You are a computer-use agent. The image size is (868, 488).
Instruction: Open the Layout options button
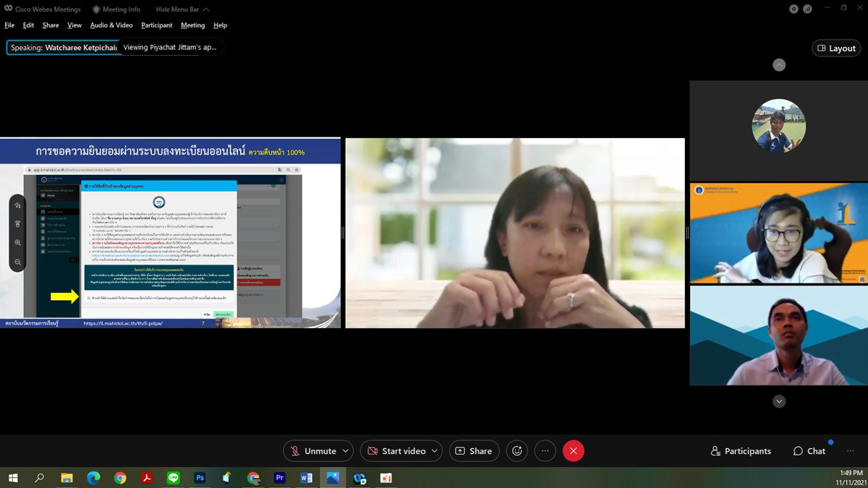(836, 48)
